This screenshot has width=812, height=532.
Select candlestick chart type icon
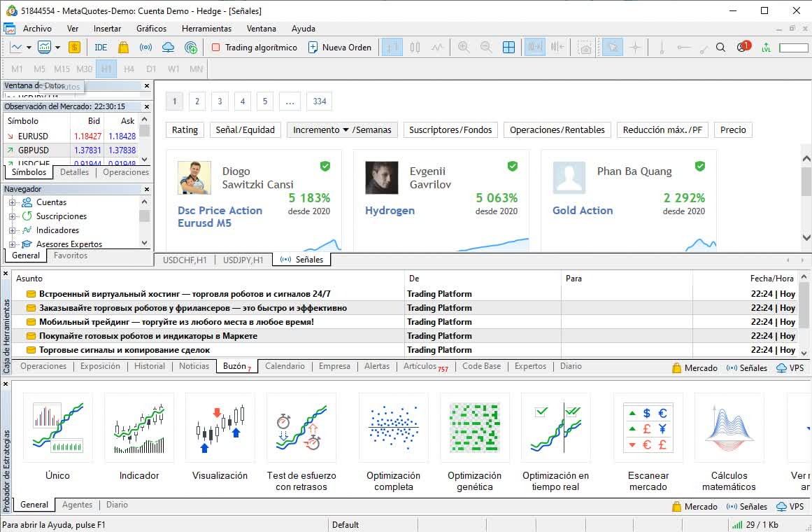pos(415,47)
